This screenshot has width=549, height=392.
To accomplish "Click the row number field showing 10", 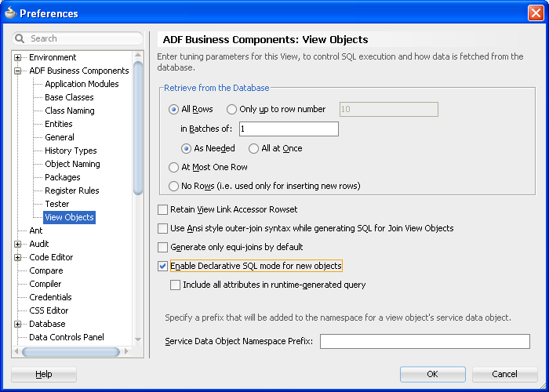I will tap(389, 110).
